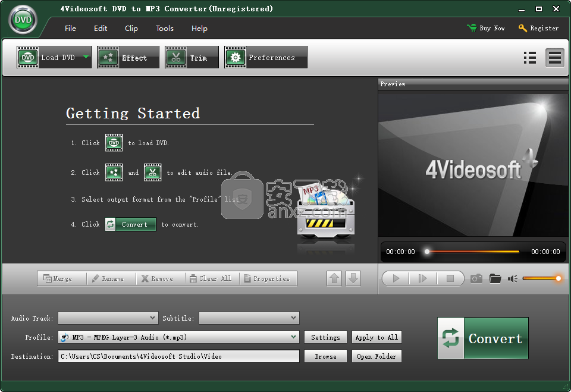The height and width of the screenshot is (392, 571).
Task: Open the Audio Track dropdown
Action: point(108,318)
